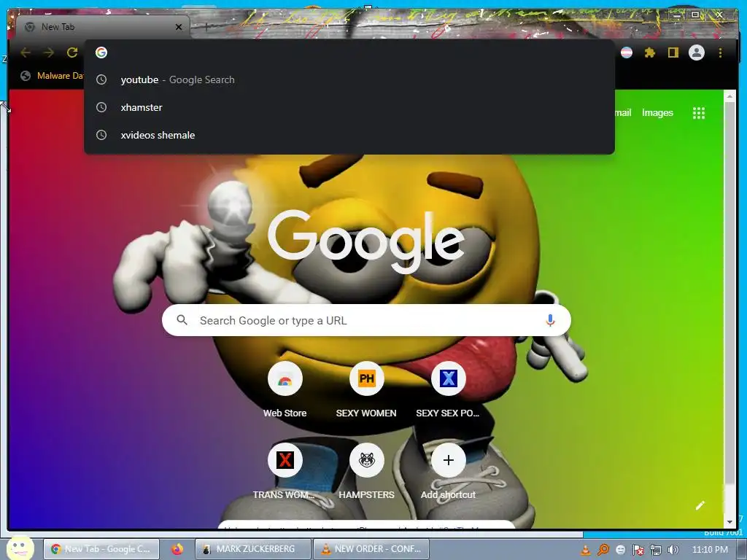Click the history clock icon beside youtube
This screenshot has width=747, height=560.
click(101, 79)
